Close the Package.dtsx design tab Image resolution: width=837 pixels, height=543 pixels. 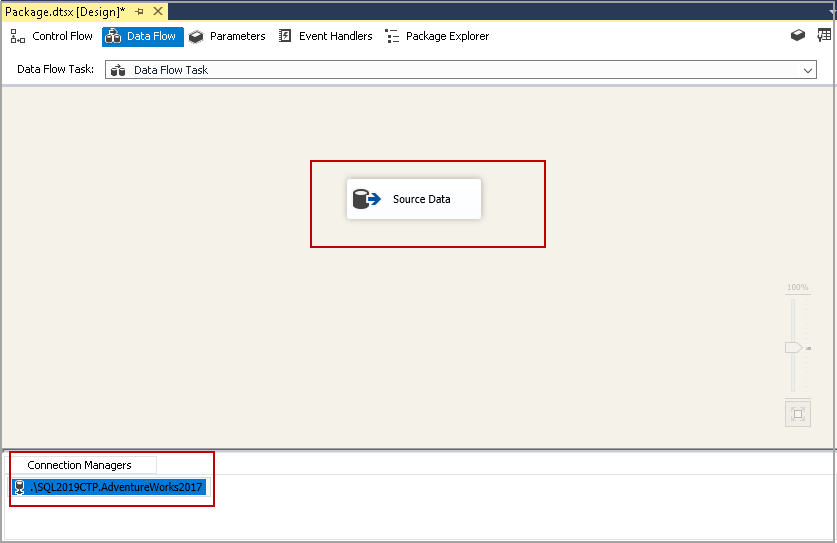[157, 11]
